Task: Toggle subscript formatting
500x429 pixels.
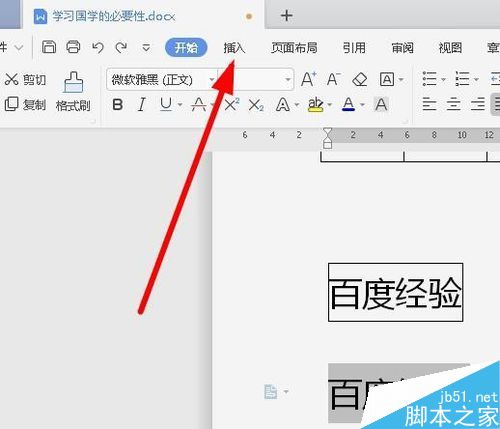Action: tap(256, 105)
